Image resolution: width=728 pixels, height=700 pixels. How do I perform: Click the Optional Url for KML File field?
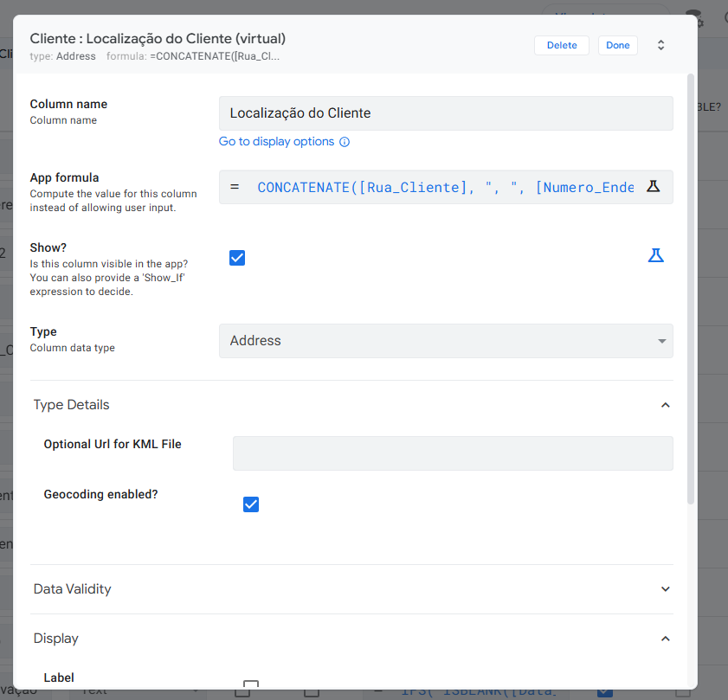pos(452,453)
